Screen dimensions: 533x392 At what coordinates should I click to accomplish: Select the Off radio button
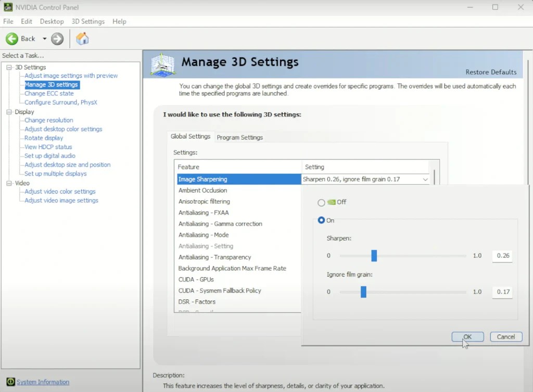321,203
